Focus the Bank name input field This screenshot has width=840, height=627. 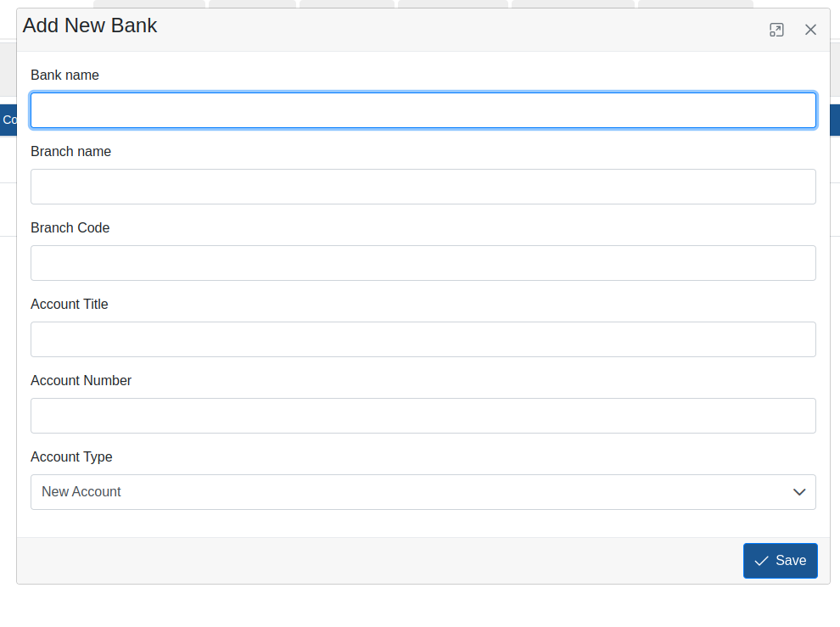pos(423,109)
